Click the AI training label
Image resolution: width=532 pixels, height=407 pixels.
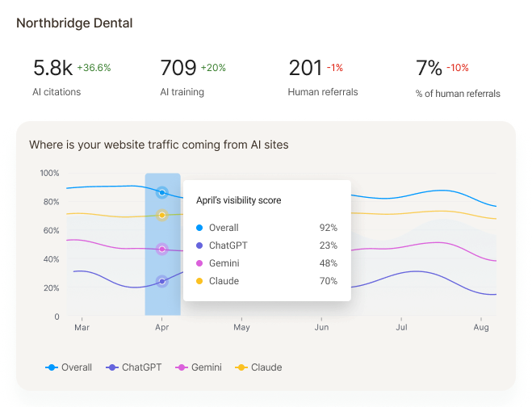(x=182, y=92)
